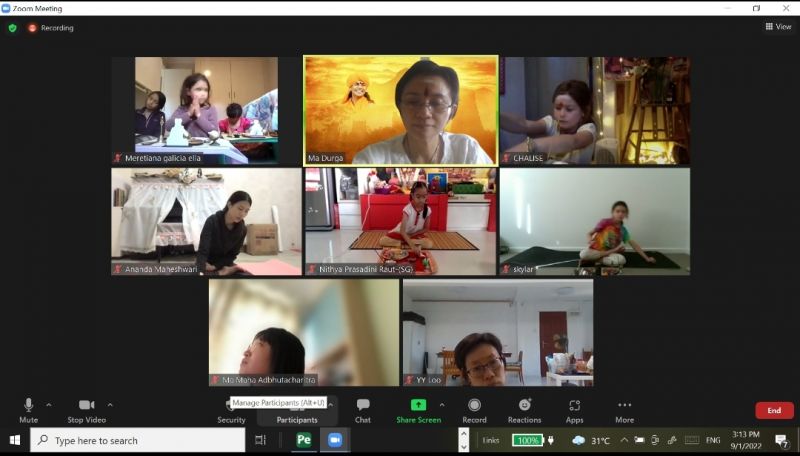Stop the video camera
Image resolution: width=800 pixels, height=456 pixels.
87,411
